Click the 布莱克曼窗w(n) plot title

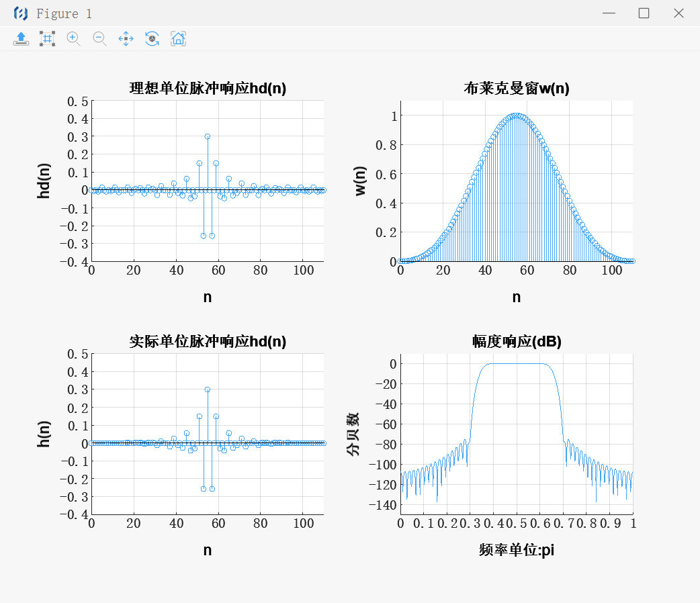click(516, 89)
